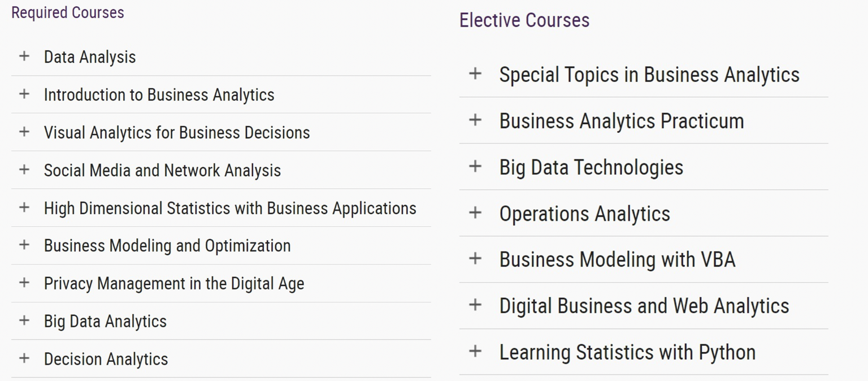Click plus icon beside Big Data Technologies

point(475,166)
